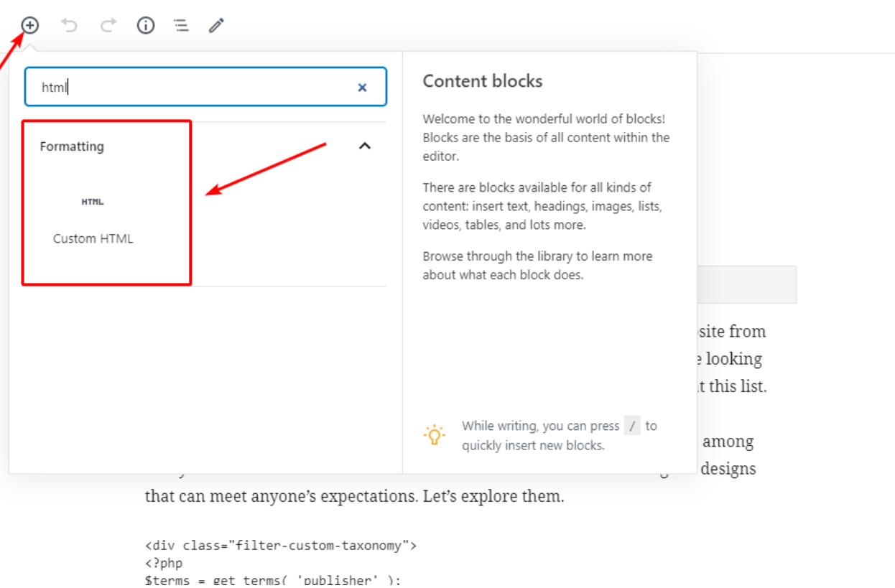895x588 pixels.
Task: Select the HTML block icon
Action: point(92,202)
